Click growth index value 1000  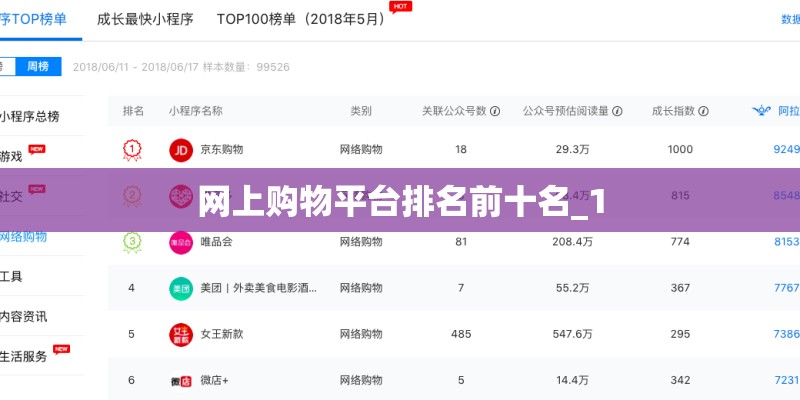click(x=680, y=149)
